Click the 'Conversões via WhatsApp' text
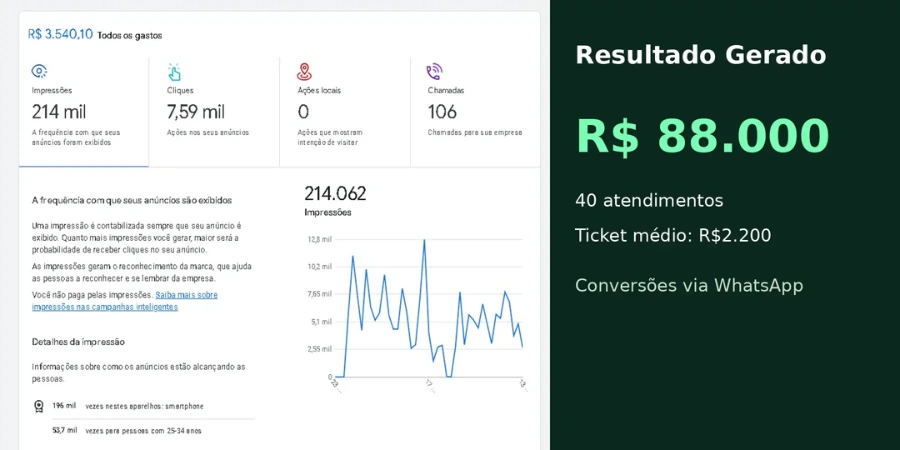Screen dimensions: 900x450 689,285
